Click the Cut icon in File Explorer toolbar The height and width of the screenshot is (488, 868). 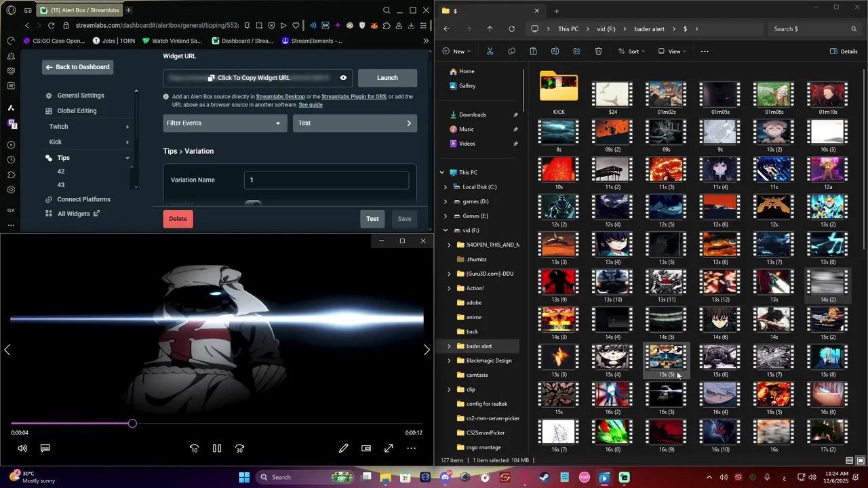[490, 52]
